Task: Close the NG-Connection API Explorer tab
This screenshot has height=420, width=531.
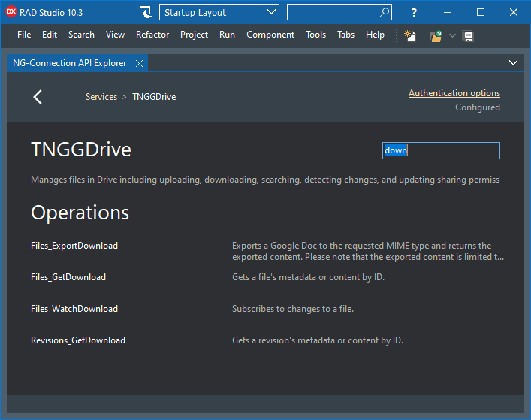Action: tap(139, 64)
